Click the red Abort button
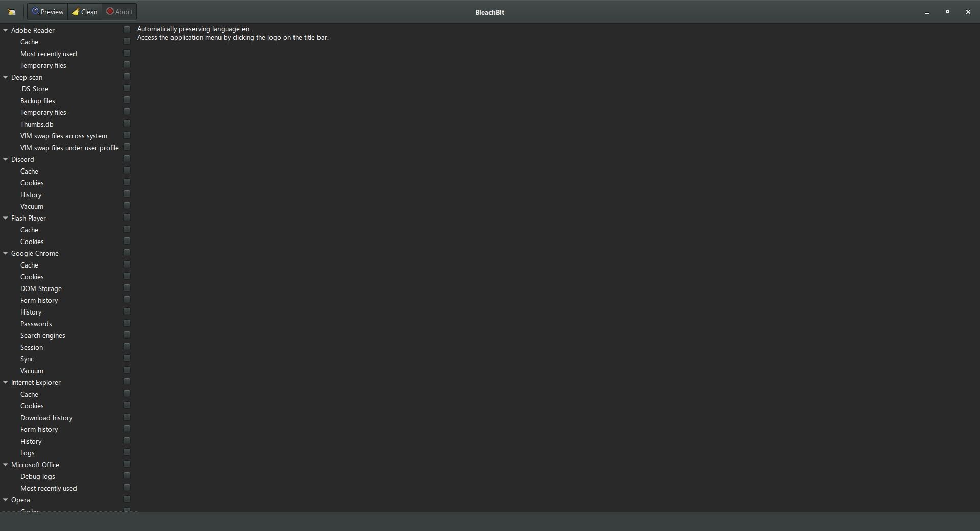 click(x=119, y=12)
